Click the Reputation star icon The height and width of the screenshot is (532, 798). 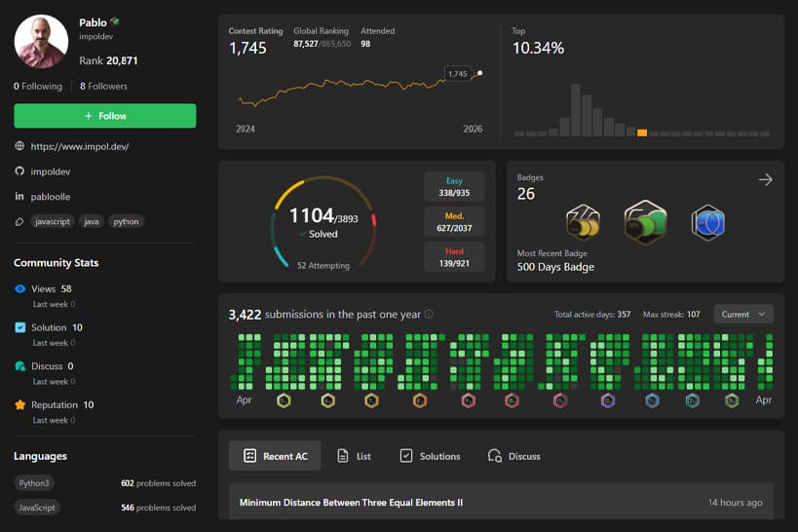click(x=20, y=404)
